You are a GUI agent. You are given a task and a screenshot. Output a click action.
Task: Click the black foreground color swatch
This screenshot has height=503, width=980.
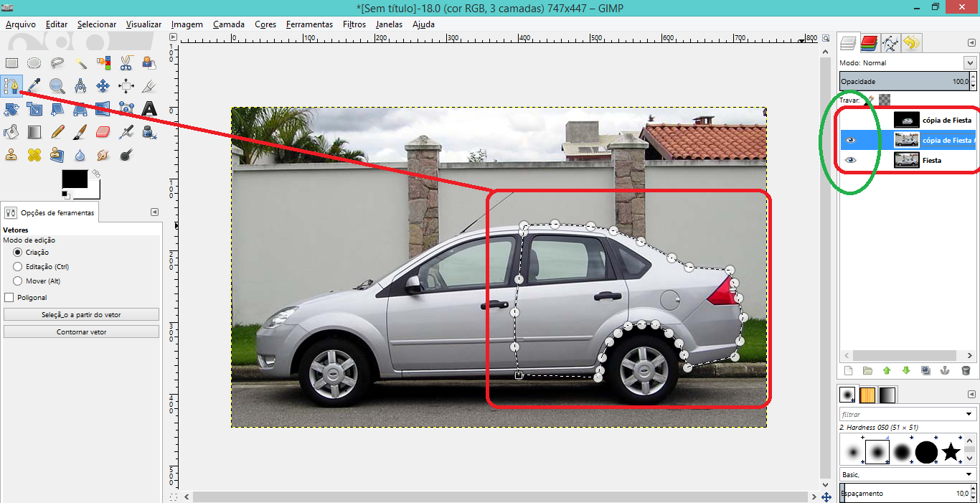[75, 179]
